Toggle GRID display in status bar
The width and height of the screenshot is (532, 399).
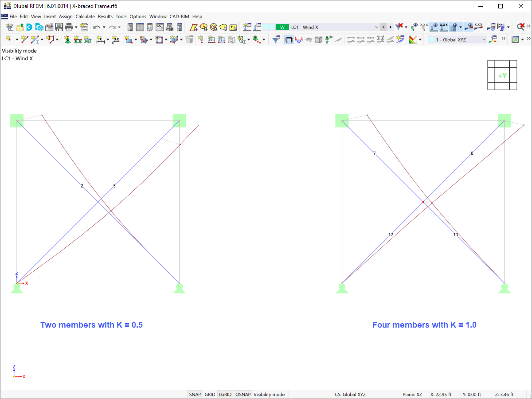[210, 394]
